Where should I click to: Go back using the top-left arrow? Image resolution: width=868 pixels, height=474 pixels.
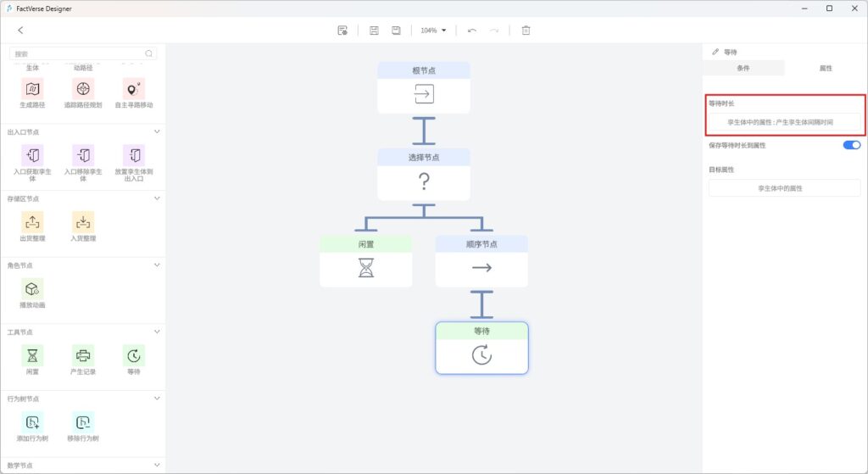pos(20,31)
